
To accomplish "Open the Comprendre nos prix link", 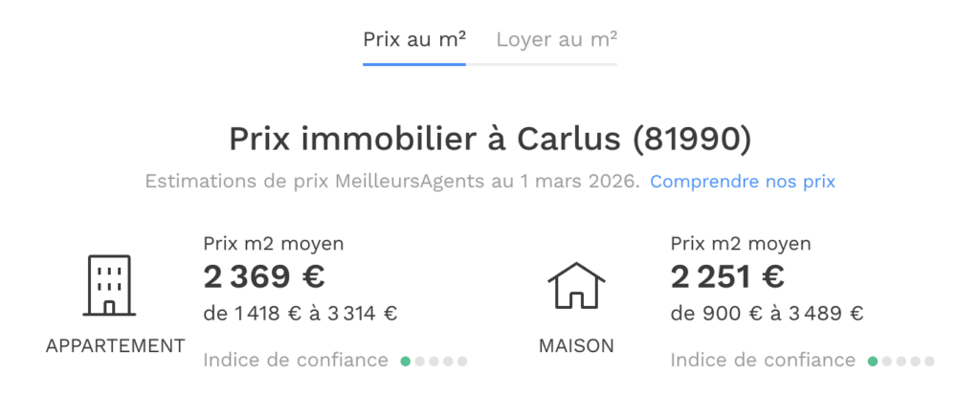I will (743, 181).
